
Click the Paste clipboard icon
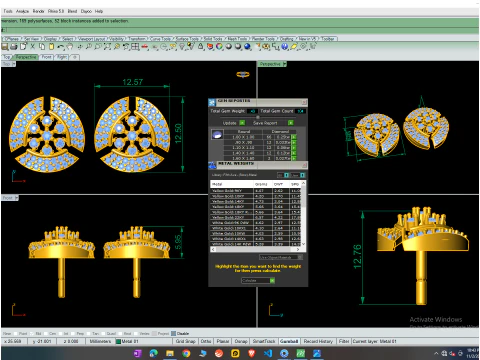(52, 47)
